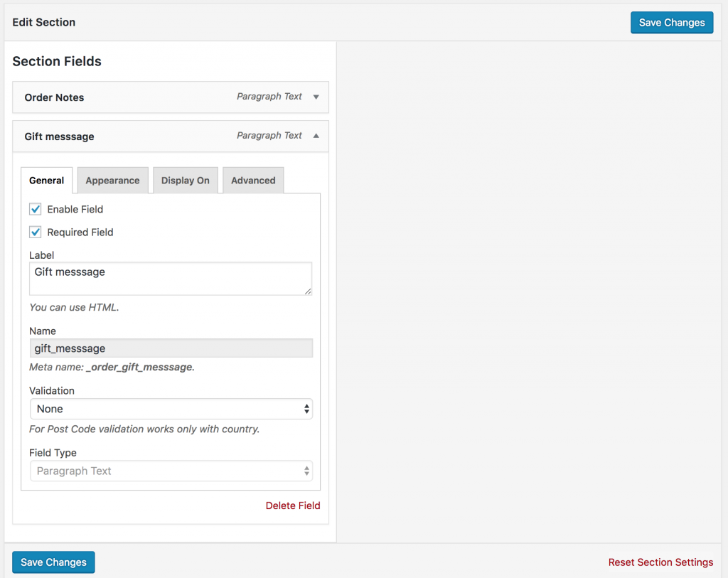The height and width of the screenshot is (578, 728).
Task: Click the Section Fields heading
Action: pos(57,61)
